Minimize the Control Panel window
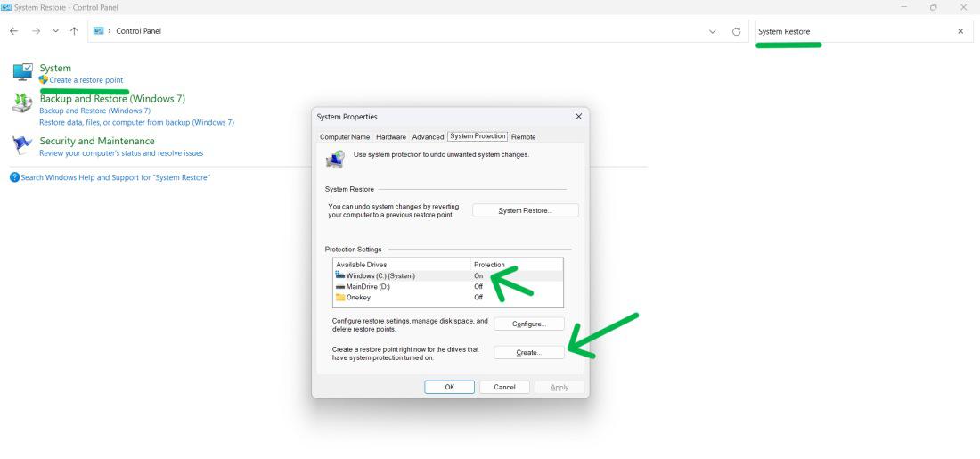The width and height of the screenshot is (980, 459). click(903, 7)
